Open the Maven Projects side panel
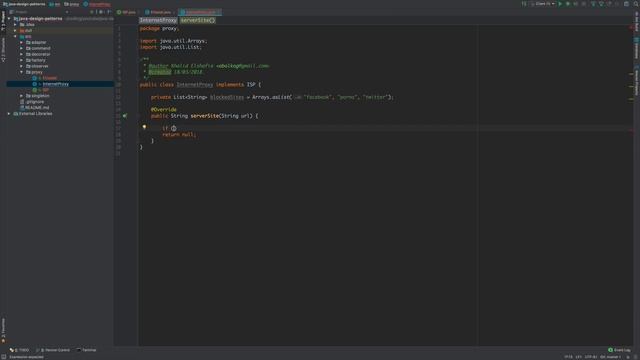Screen dimensions: 640x360 coord(636,80)
